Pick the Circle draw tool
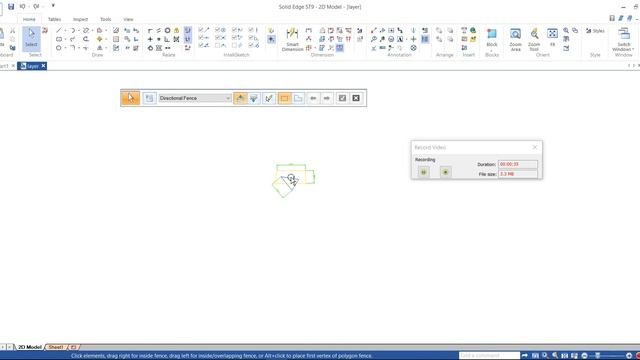The height and width of the screenshot is (360, 640). click(x=59, y=48)
